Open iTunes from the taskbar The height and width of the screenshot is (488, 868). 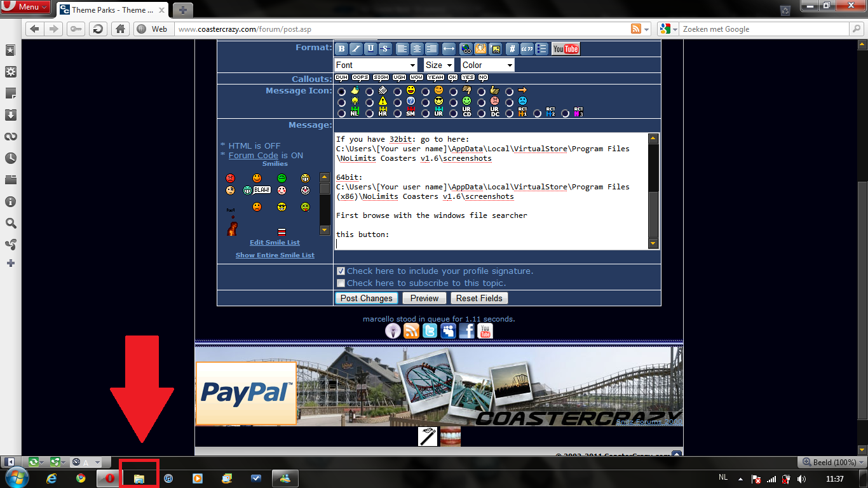pyautogui.click(x=168, y=478)
